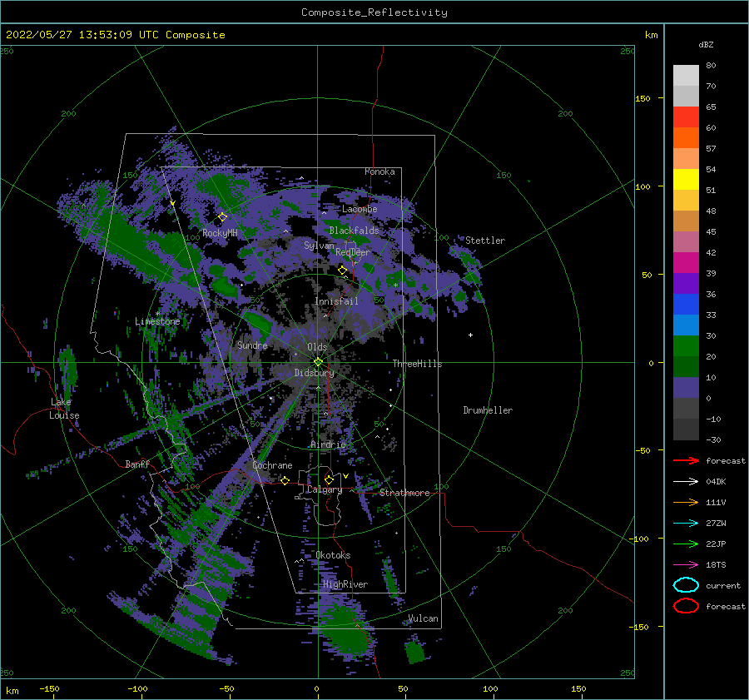
Task: Click the Sylvan label on the map
Action: [319, 246]
